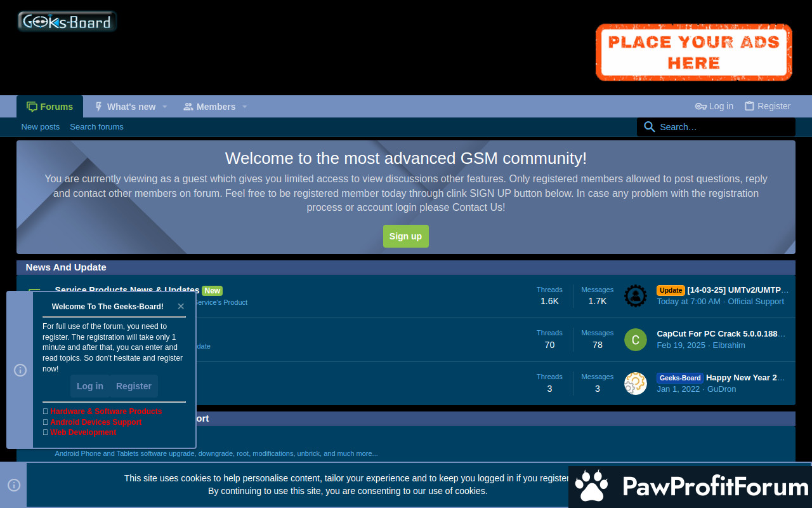
Task: Expand the What's new dropdown arrow
Action: point(165,107)
